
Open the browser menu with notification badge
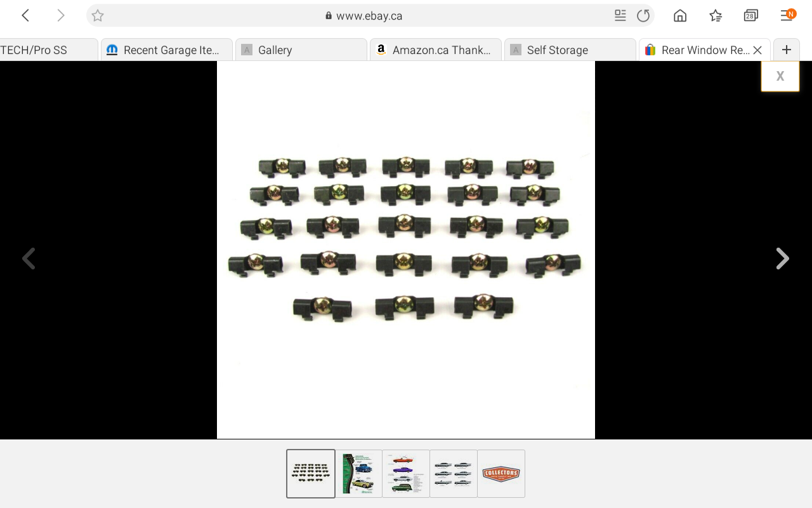point(787,16)
